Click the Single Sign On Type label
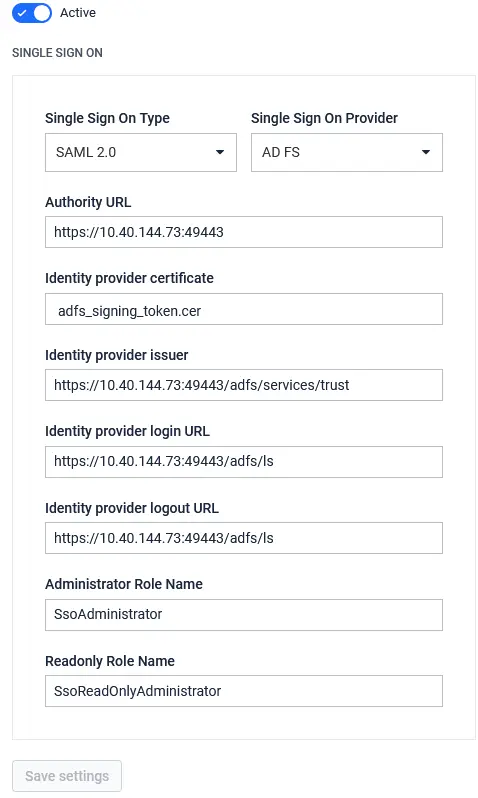The image size is (478, 798). click(x=107, y=118)
